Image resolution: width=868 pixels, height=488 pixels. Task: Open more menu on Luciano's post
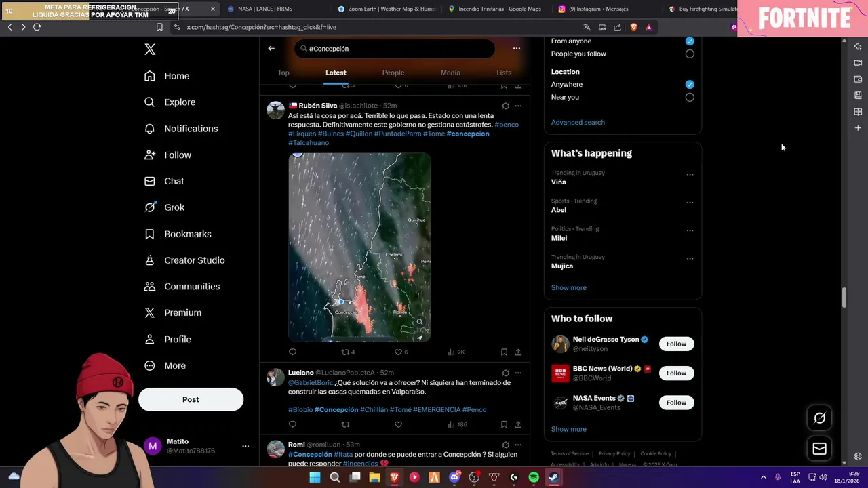click(518, 373)
